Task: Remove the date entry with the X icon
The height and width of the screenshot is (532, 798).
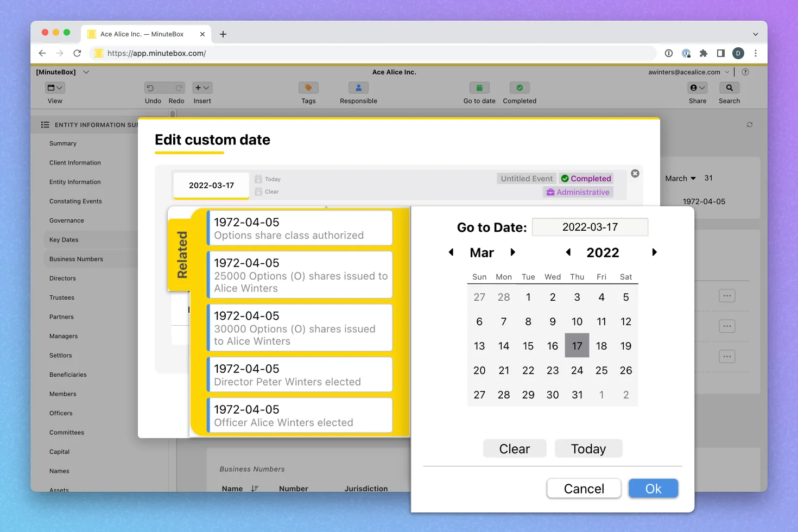Action: (x=635, y=174)
